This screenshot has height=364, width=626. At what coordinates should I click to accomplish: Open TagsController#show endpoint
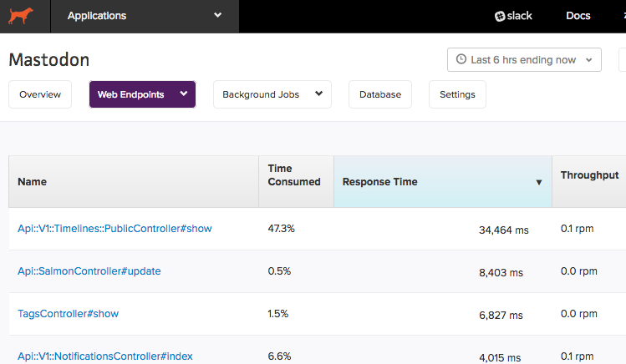[69, 314]
